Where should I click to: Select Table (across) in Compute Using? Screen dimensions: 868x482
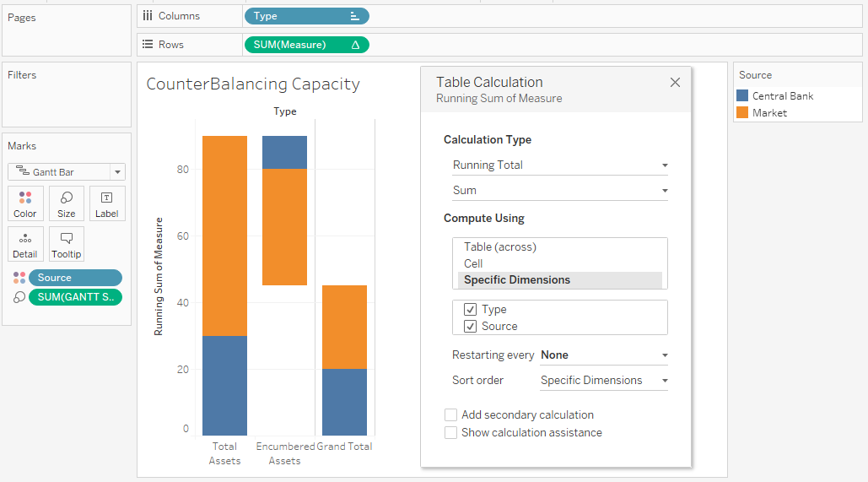500,247
